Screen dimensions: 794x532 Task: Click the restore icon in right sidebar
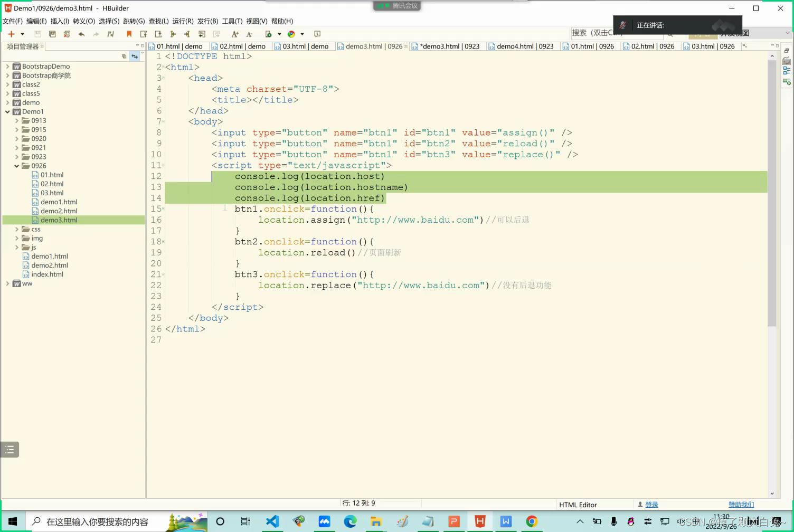coord(787,51)
